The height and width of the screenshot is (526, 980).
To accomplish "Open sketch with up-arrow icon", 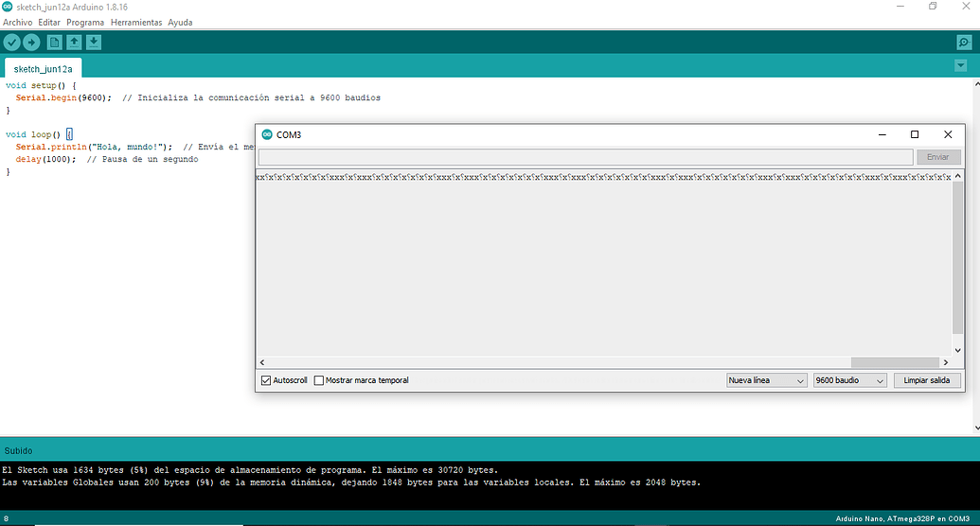I will pyautogui.click(x=74, y=43).
